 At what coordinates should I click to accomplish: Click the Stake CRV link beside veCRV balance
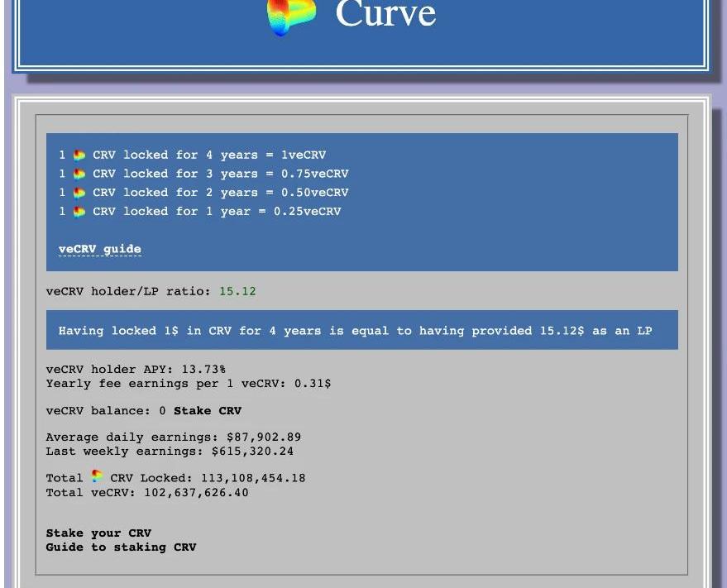point(208,411)
